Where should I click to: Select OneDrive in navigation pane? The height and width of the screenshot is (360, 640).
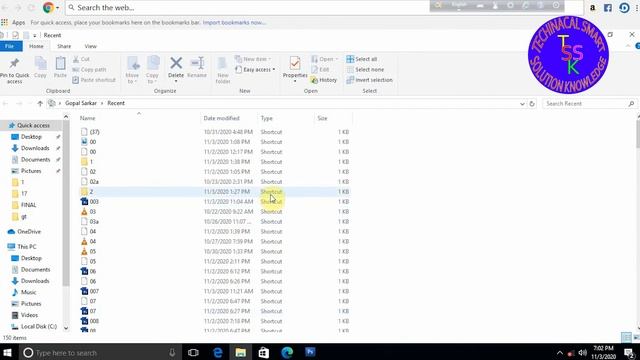[29, 231]
